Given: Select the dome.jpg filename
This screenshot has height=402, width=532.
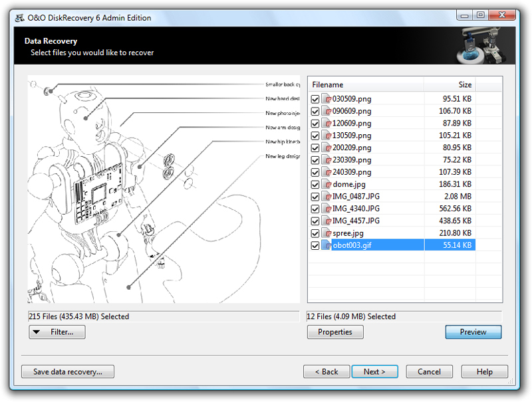Looking at the screenshot, I should pyautogui.click(x=349, y=185).
